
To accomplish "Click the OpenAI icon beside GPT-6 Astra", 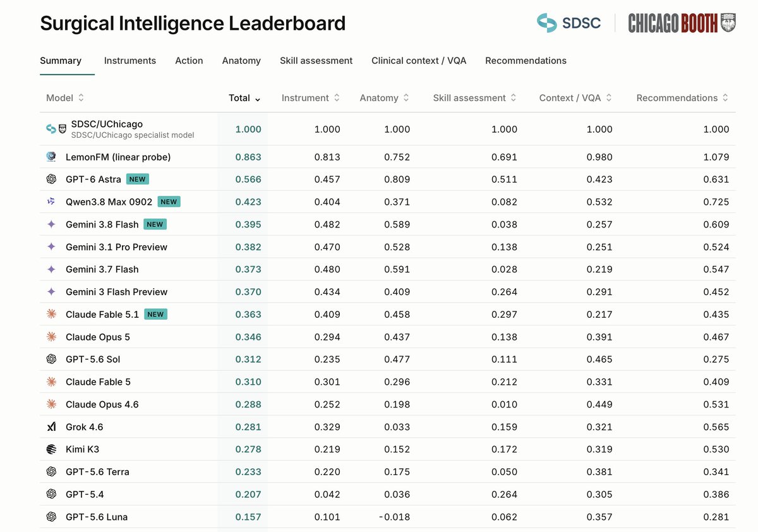I will pyautogui.click(x=51, y=179).
